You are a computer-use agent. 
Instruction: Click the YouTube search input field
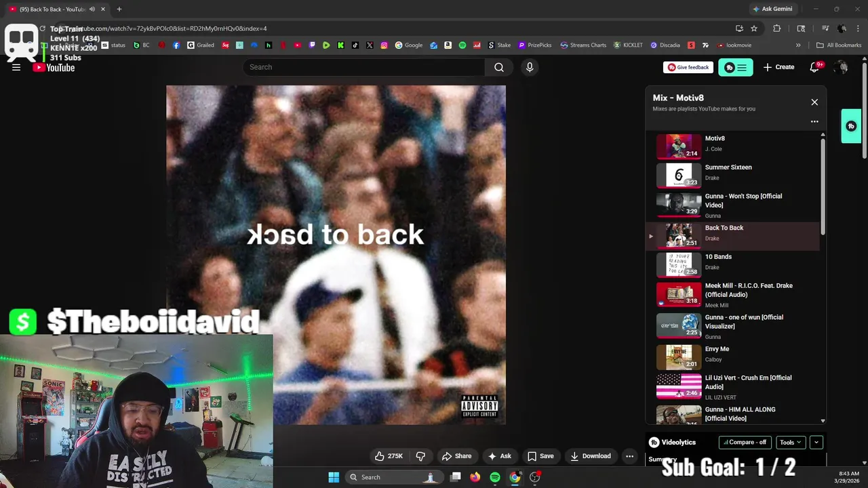(364, 67)
